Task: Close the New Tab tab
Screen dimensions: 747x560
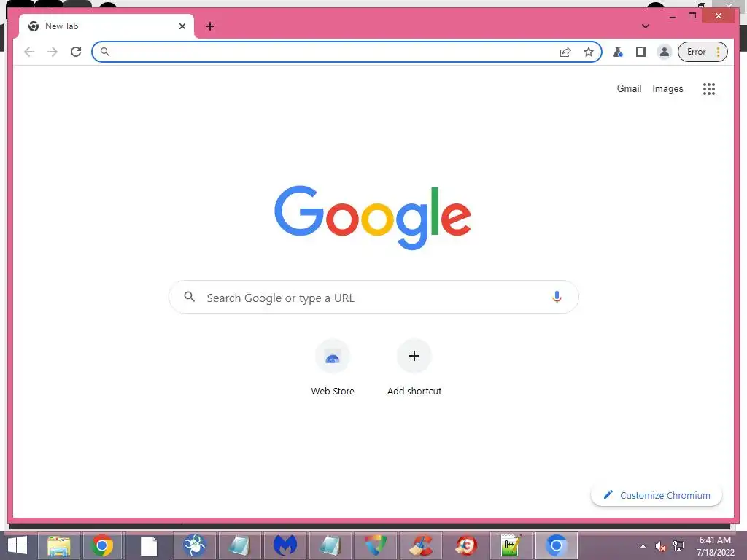Action: (182, 26)
